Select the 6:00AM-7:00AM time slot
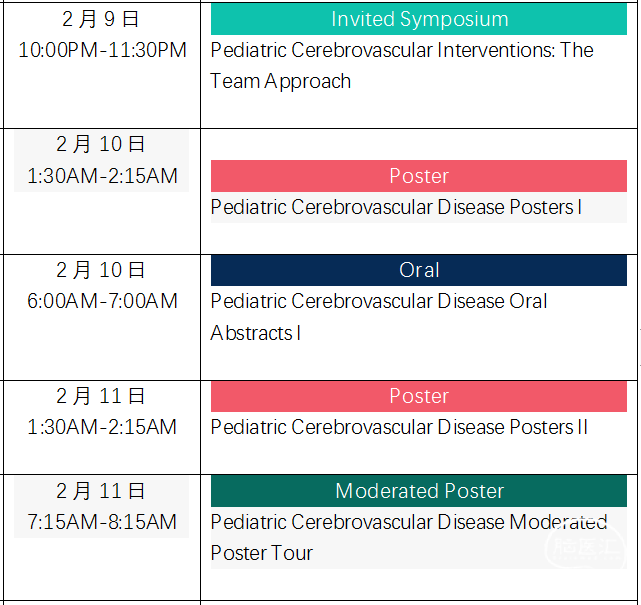The width and height of the screenshot is (641, 605). coord(102,301)
